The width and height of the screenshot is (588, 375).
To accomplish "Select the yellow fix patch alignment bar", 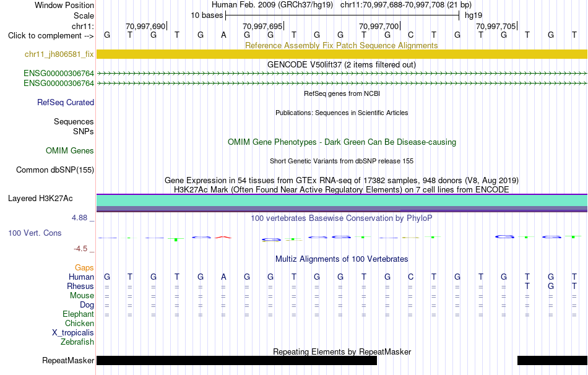I will (x=342, y=54).
